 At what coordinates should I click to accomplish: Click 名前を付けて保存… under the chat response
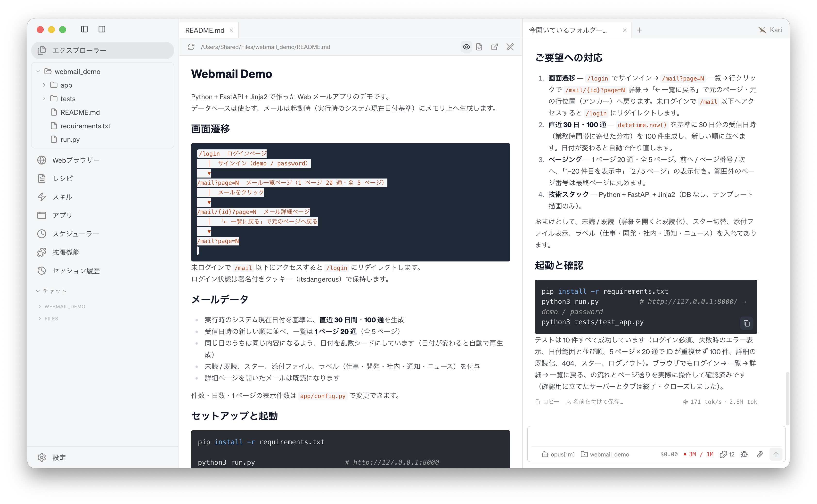594,402
